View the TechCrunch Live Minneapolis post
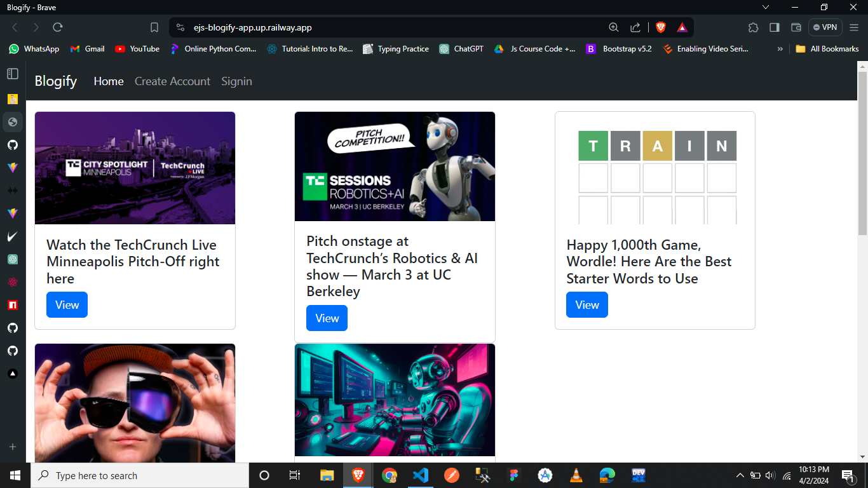Screen dimensions: 868x488 [67, 305]
